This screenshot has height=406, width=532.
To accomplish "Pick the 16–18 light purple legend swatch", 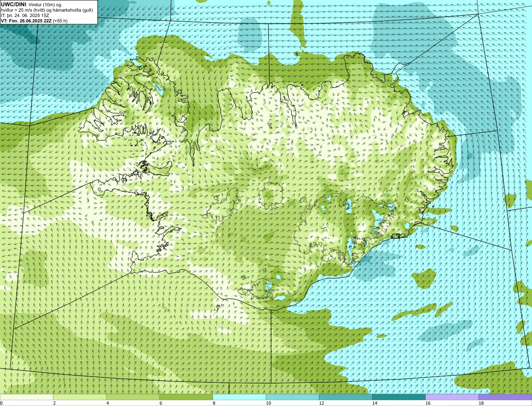I will click(452, 397).
